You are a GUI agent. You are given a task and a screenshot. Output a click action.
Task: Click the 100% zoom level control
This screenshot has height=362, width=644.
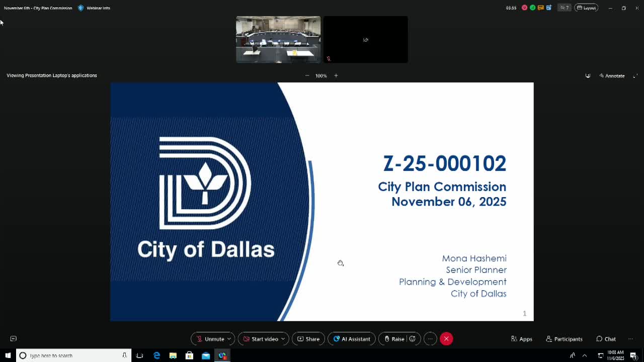coord(321,75)
